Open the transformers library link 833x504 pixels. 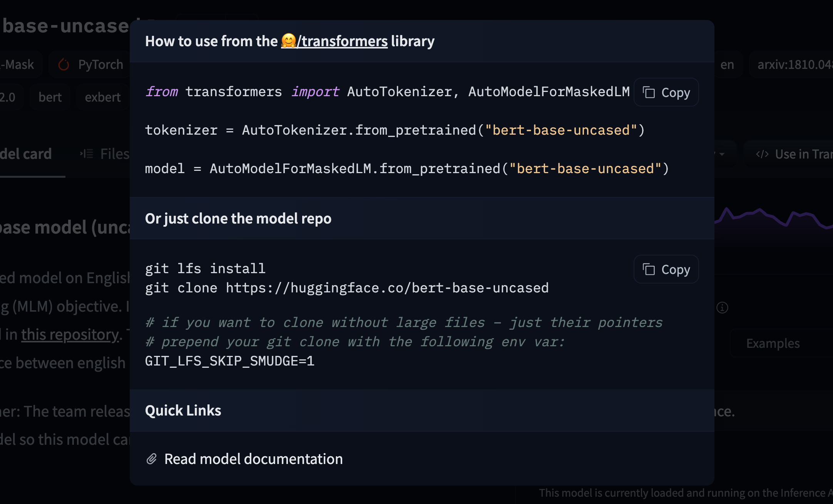click(343, 41)
